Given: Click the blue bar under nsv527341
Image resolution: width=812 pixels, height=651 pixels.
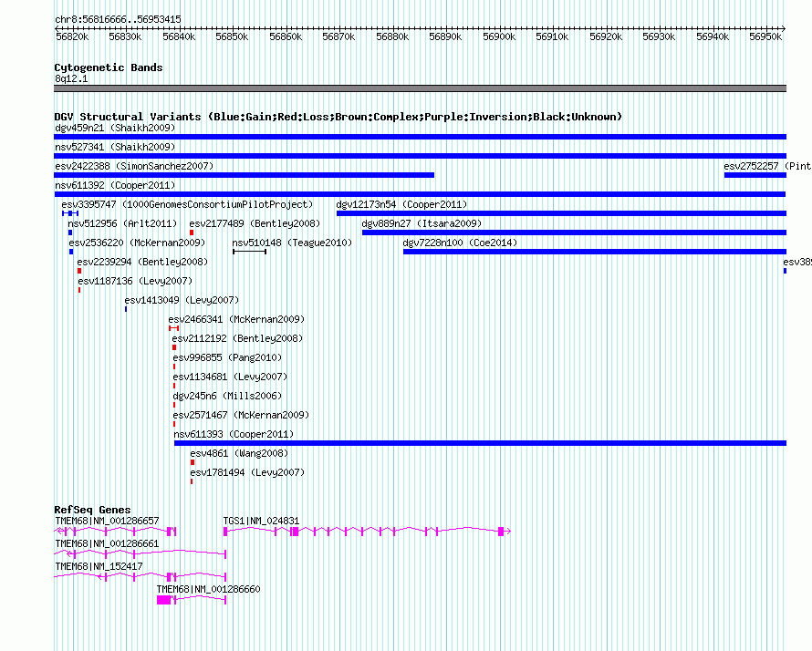Looking at the screenshot, I should point(420,156).
